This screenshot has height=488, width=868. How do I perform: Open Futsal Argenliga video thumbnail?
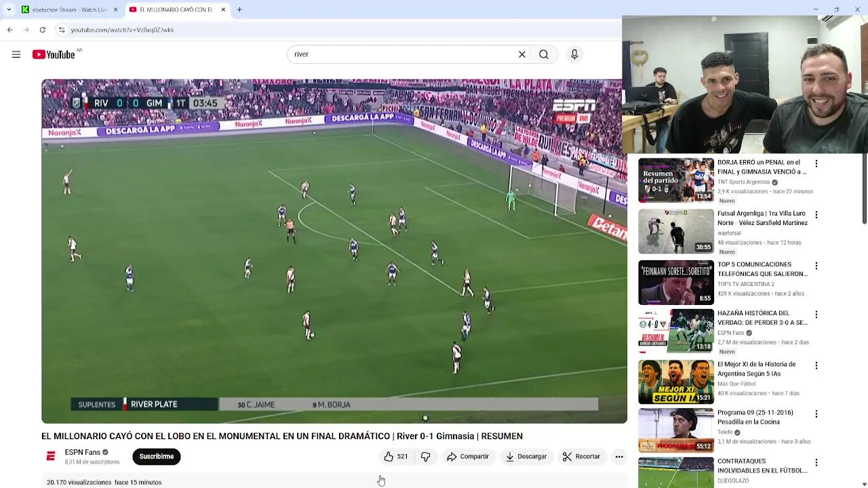coord(676,231)
